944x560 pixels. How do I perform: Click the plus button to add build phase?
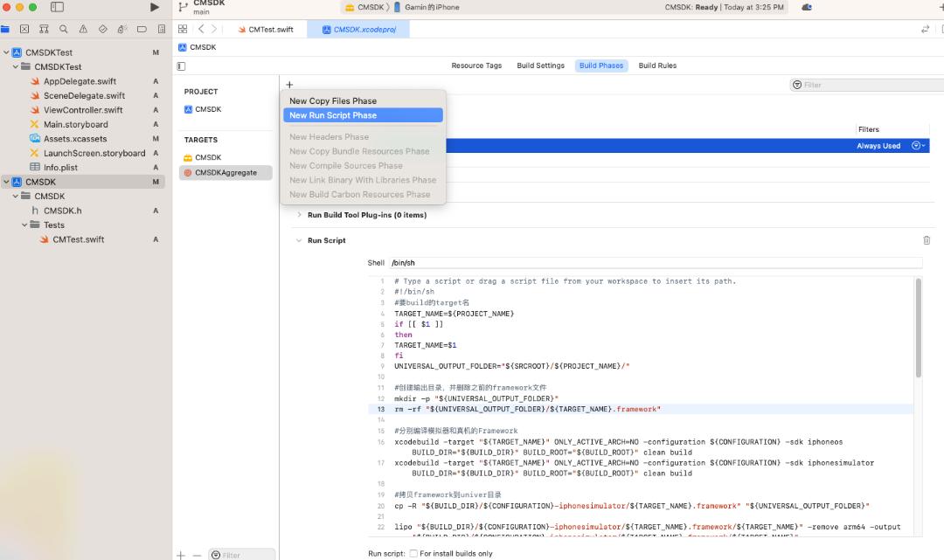289,85
